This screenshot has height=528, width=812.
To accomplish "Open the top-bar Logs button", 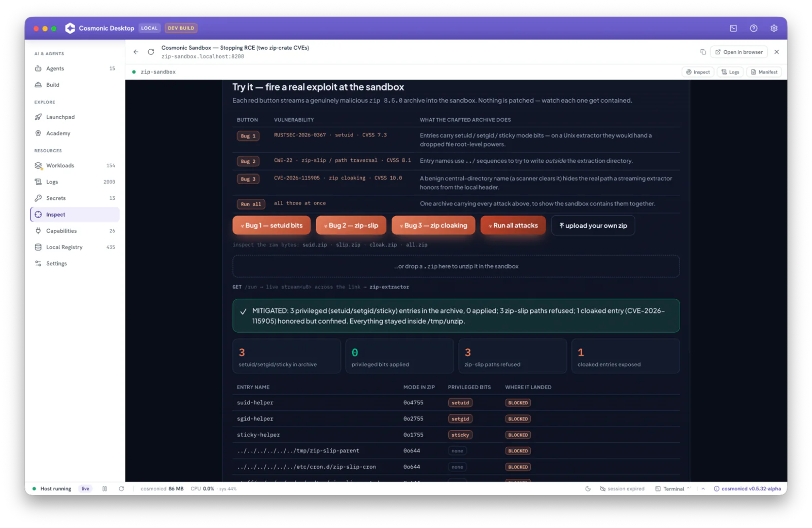I will (730, 72).
